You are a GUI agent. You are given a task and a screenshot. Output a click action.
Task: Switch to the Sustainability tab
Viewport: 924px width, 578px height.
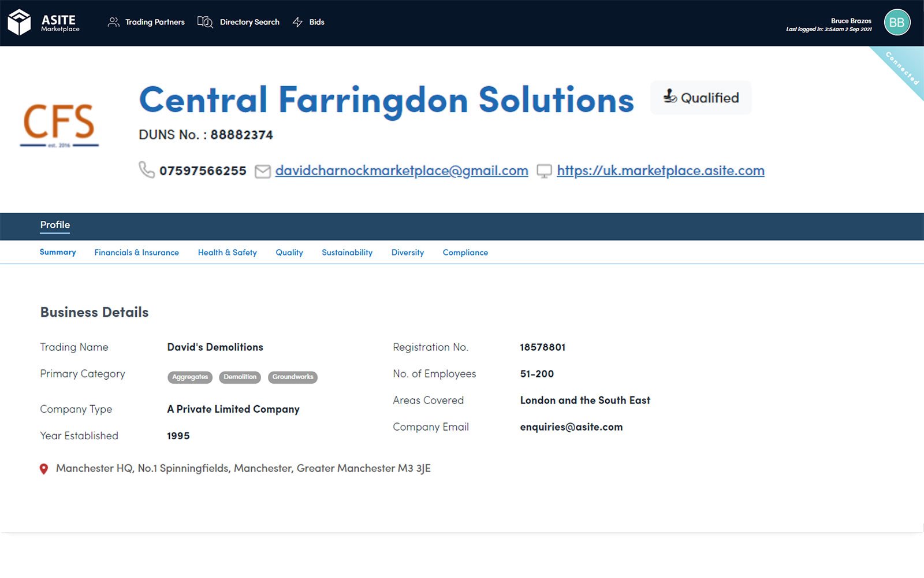pyautogui.click(x=347, y=253)
